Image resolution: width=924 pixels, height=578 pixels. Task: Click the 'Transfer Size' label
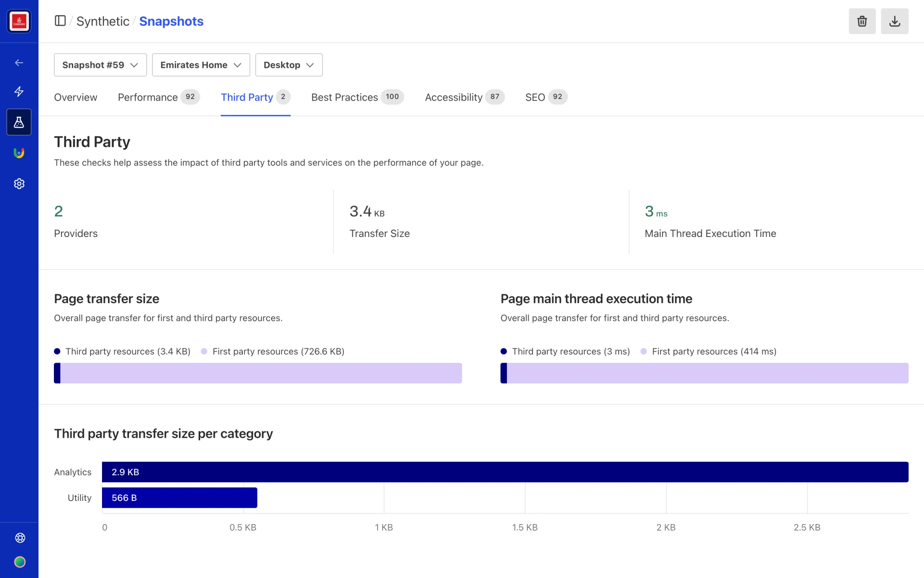[x=380, y=234]
